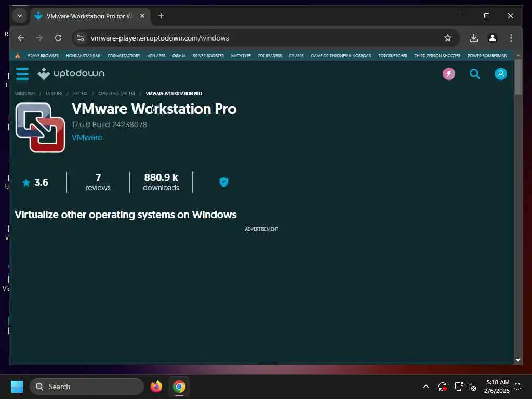Click the Uptodown logo
The width and height of the screenshot is (532, 399).
pyautogui.click(x=71, y=74)
